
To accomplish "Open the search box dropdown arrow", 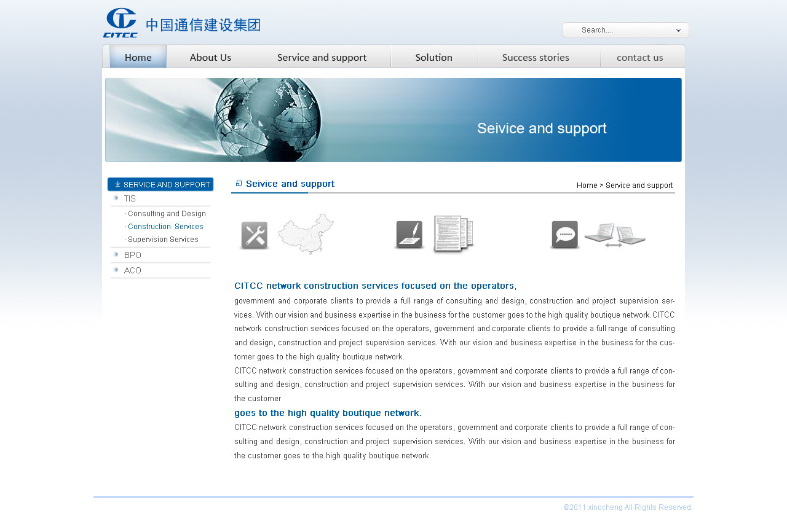I will point(678,30).
